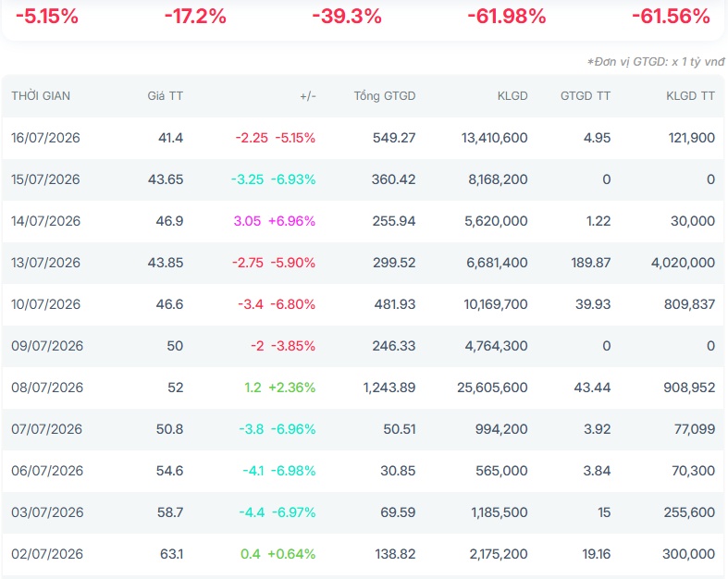This screenshot has height=579, width=728.
Task: Select the 25,605,600 volume cell
Action: (x=492, y=388)
